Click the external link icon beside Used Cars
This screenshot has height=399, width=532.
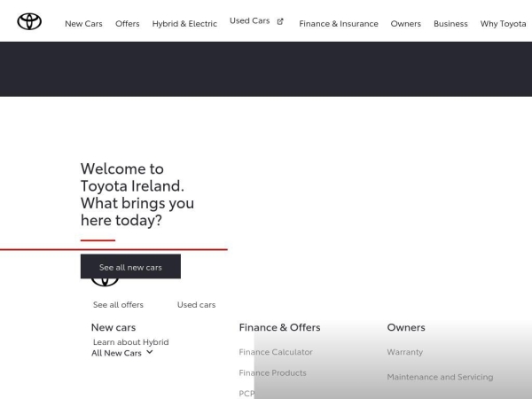pos(280,21)
